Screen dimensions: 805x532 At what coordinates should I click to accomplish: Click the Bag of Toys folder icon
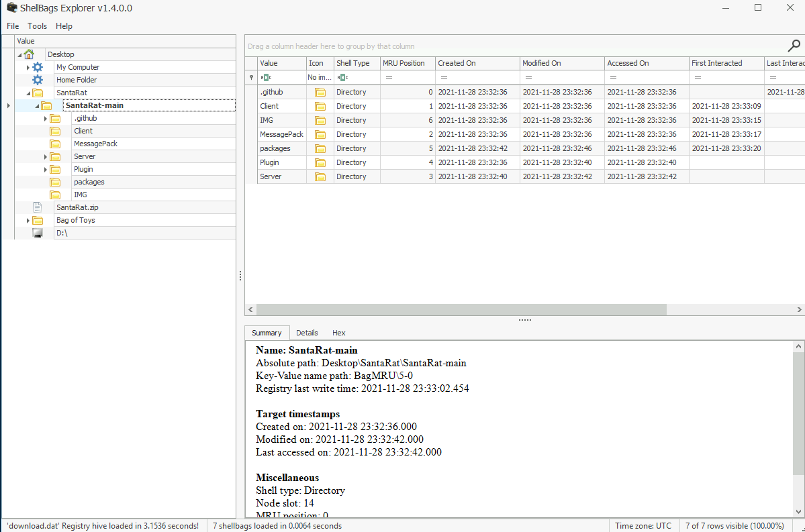[x=38, y=220]
